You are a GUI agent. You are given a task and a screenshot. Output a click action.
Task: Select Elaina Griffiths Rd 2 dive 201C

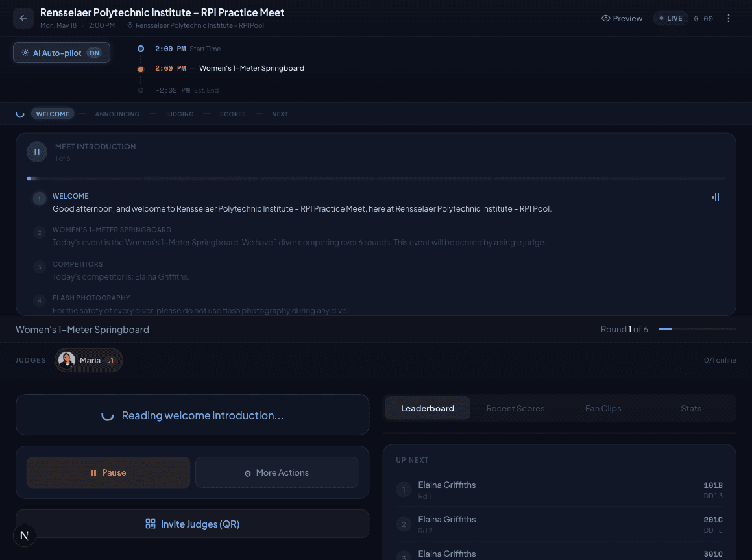[559, 524]
